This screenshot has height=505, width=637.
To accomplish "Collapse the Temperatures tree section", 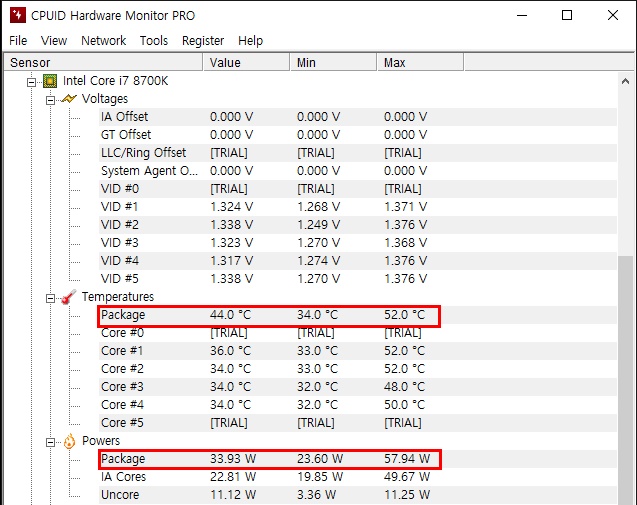I will (x=50, y=299).
